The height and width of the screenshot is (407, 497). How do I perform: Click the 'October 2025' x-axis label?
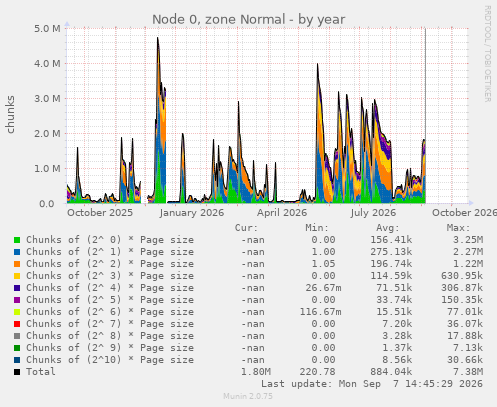[100, 213]
